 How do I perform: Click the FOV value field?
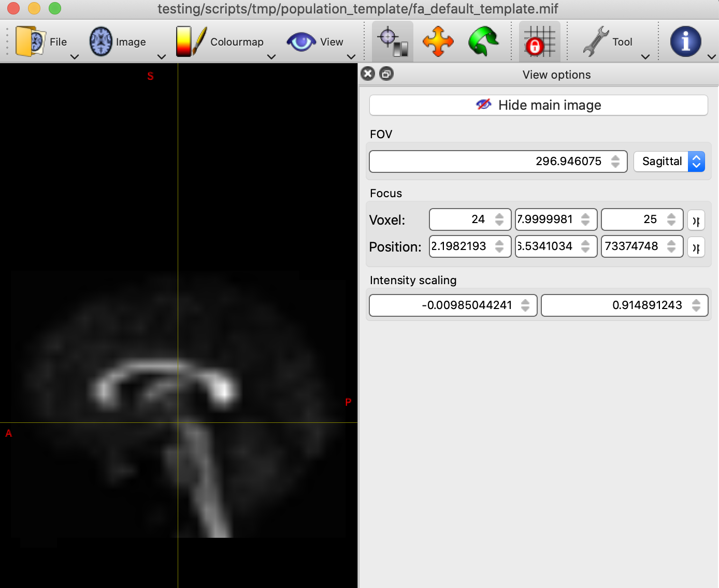pyautogui.click(x=498, y=161)
